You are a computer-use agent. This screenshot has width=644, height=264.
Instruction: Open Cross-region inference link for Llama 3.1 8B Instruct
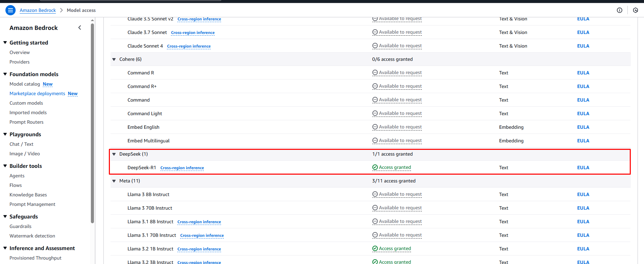click(x=199, y=222)
